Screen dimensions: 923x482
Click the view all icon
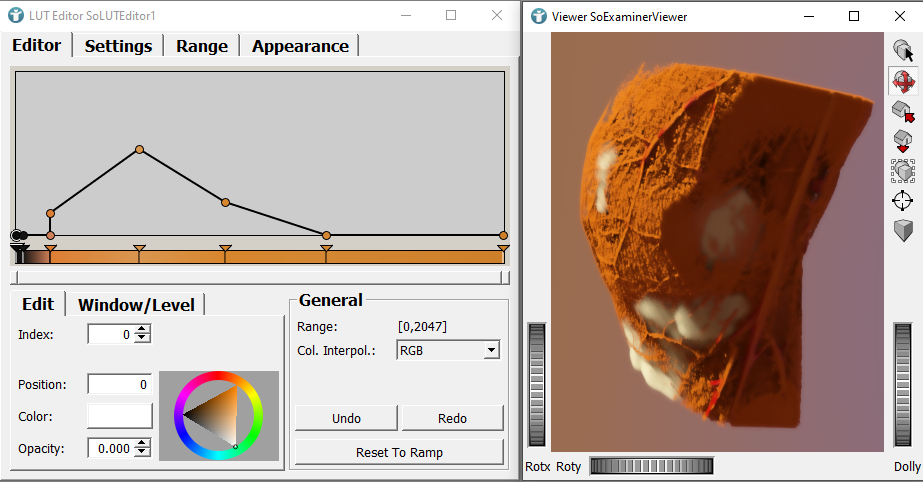tap(903, 171)
